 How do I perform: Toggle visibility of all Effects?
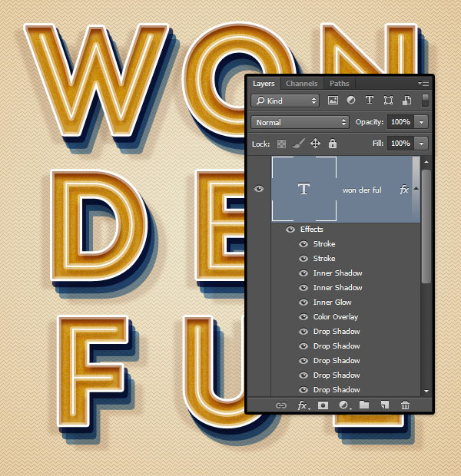[x=290, y=230]
